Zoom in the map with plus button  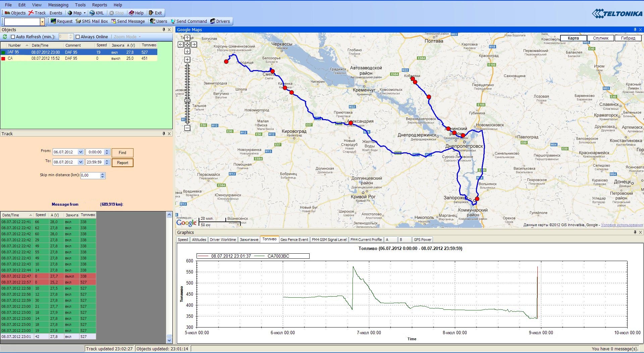[x=187, y=60]
